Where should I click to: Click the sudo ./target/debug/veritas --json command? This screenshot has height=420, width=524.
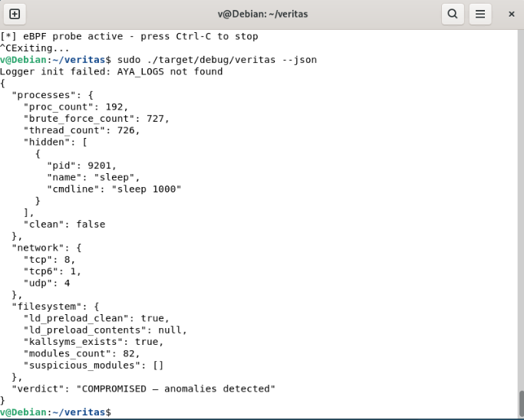217,60
